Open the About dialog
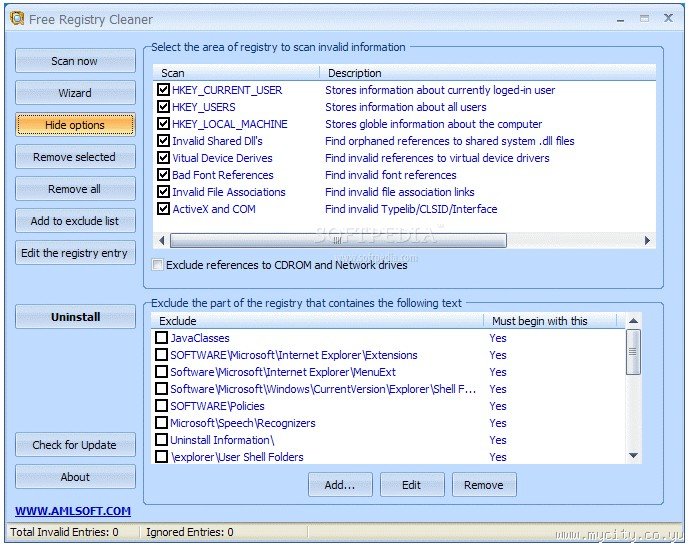690x548 pixels. pyautogui.click(x=75, y=477)
